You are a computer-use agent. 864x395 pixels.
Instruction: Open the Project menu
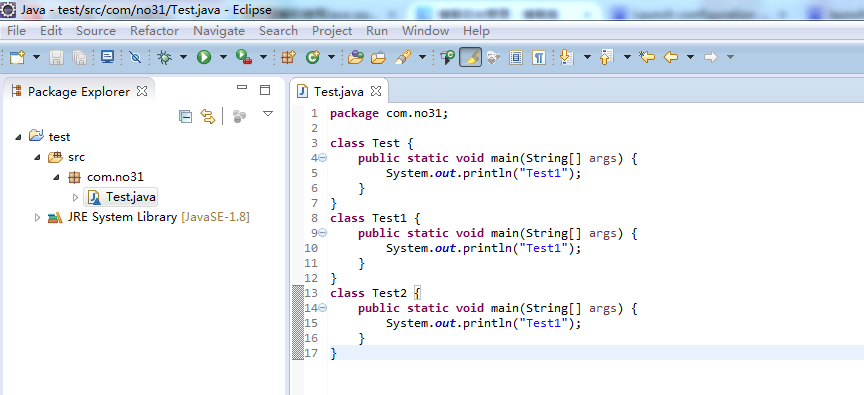click(x=332, y=31)
